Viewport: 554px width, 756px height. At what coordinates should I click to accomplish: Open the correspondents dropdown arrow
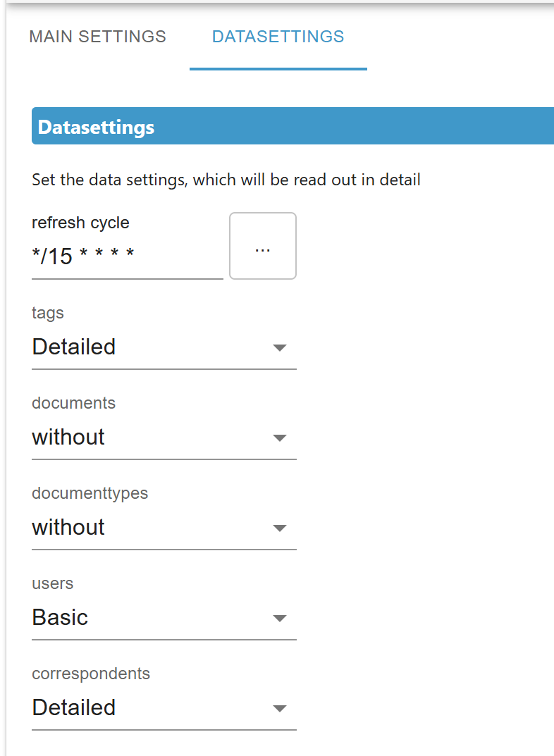click(280, 708)
